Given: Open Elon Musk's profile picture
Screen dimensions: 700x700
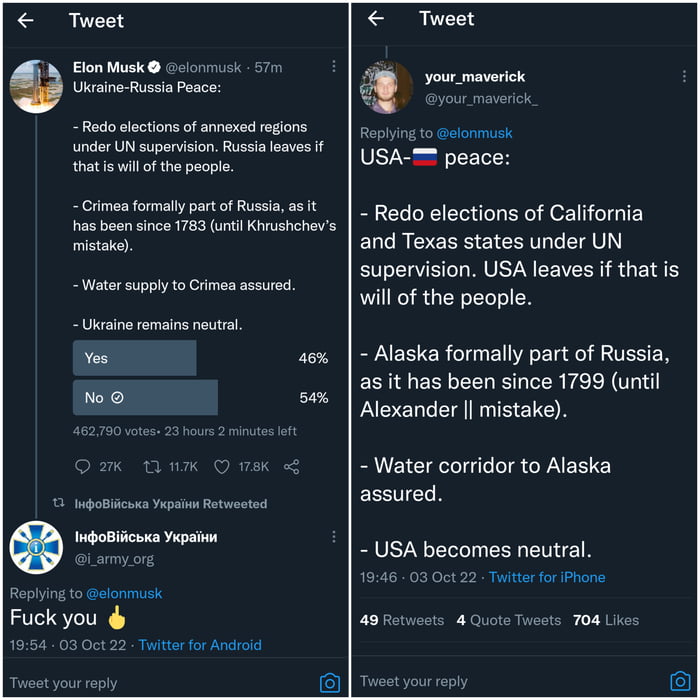Looking at the screenshot, I should click(36, 86).
